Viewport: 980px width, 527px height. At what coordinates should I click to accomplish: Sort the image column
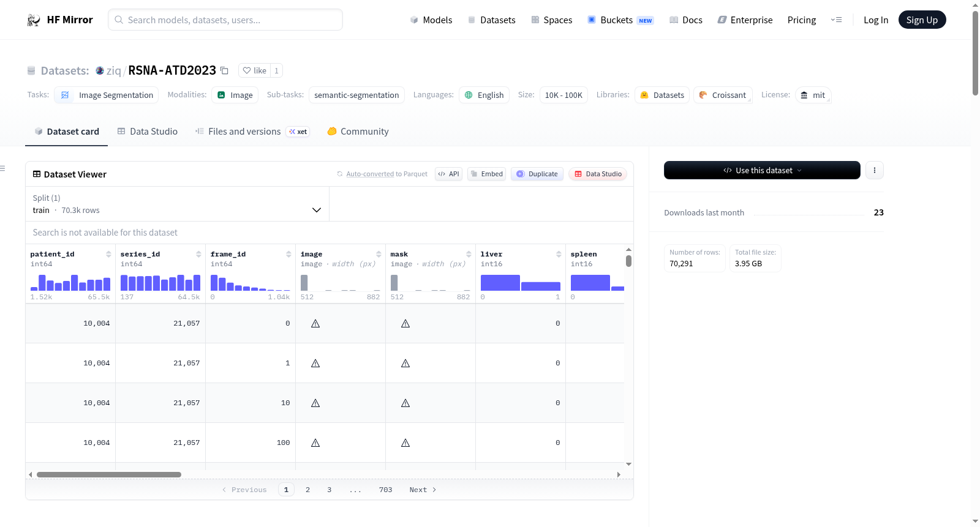tap(379, 254)
